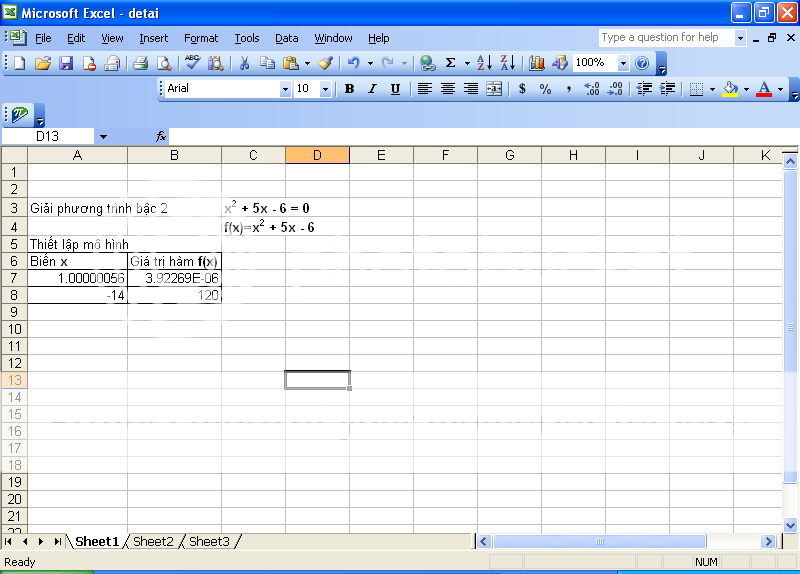Click the Insert Hyperlink globe icon
Image resolution: width=800 pixels, height=574 pixels.
point(428,63)
